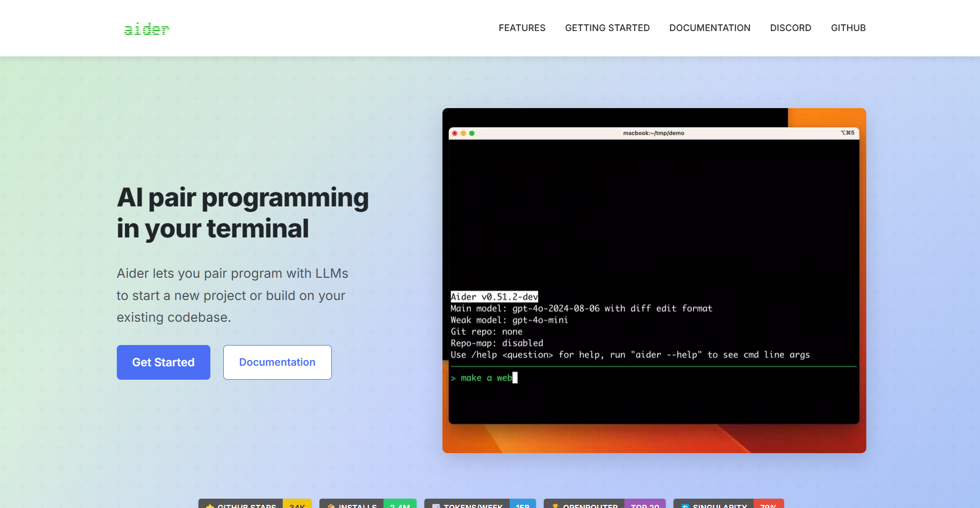
Task: Click the Installs badge
Action: point(368,504)
